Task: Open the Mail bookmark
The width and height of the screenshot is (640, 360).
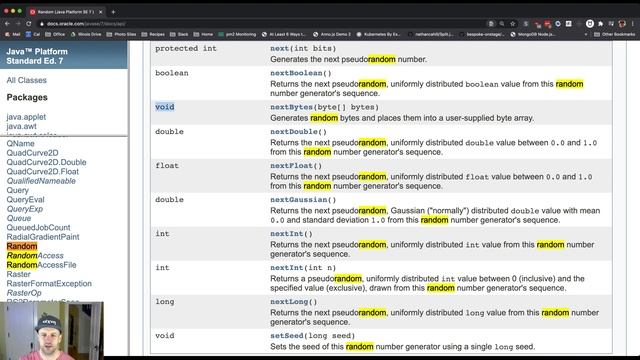Action: click(12, 34)
